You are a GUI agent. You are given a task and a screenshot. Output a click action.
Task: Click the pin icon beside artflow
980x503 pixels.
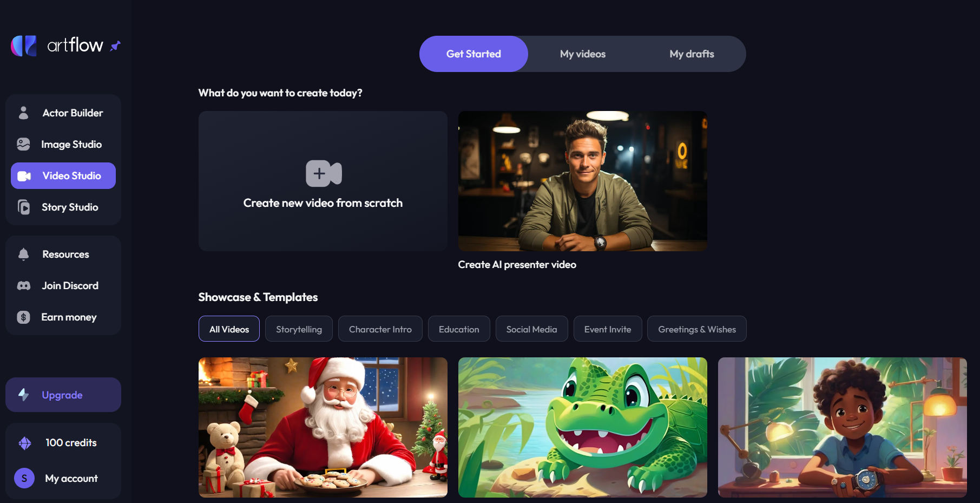coord(115,46)
